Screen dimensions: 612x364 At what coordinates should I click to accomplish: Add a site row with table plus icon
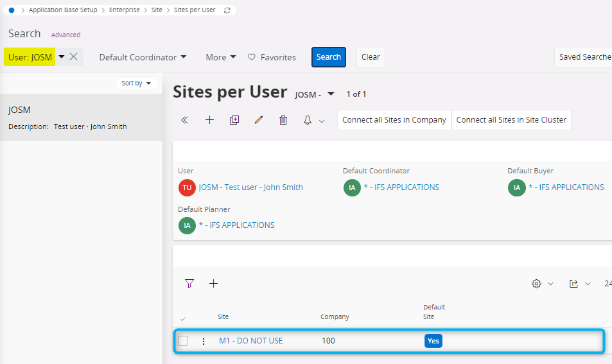pyautogui.click(x=213, y=284)
